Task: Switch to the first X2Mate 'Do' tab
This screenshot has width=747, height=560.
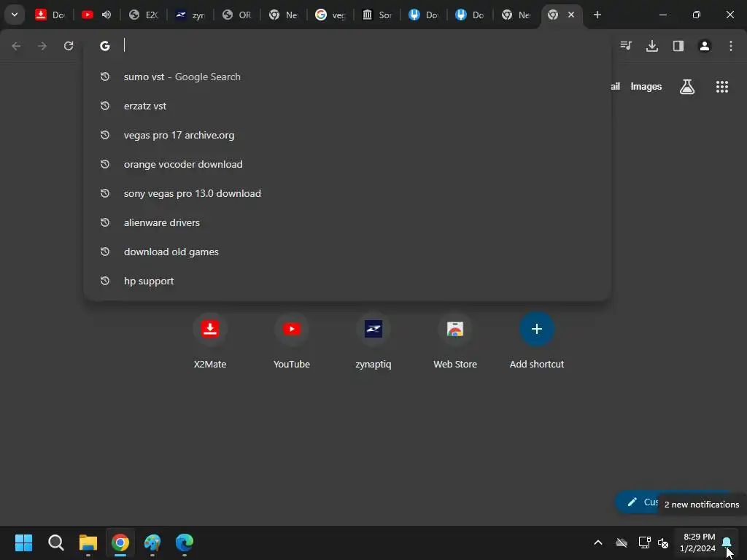Action: tap(50, 15)
